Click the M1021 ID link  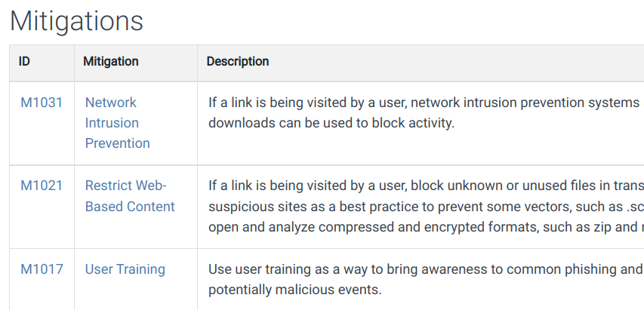42,186
